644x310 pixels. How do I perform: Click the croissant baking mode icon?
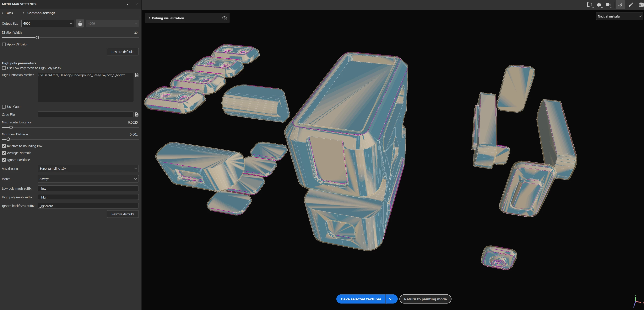620,5
